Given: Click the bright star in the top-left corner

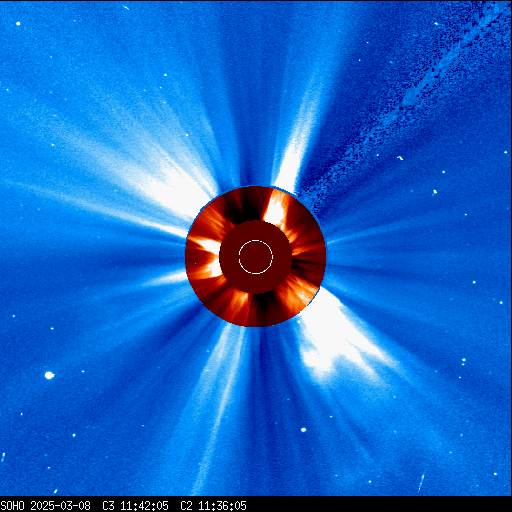Looking at the screenshot, I should (18, 23).
